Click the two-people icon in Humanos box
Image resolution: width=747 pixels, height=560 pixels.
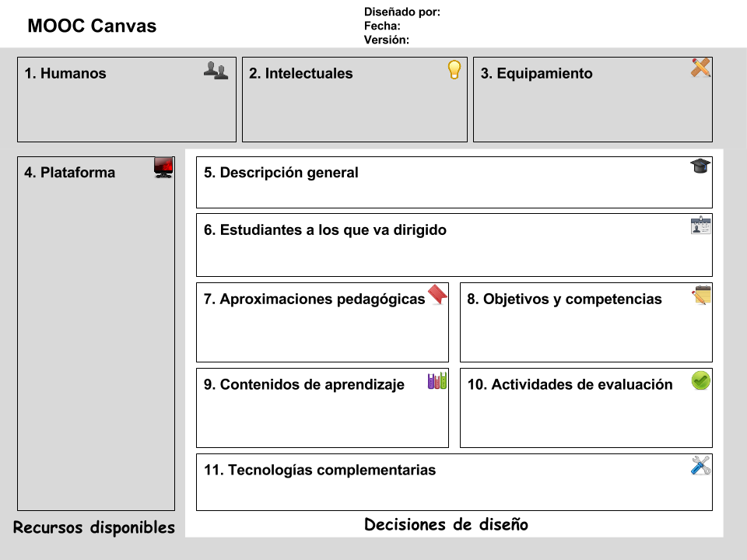(216, 71)
